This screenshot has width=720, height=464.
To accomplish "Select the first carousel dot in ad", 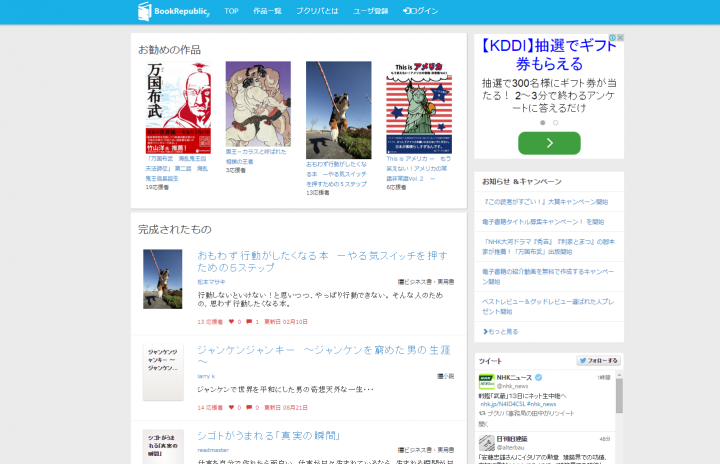I will coord(543,123).
